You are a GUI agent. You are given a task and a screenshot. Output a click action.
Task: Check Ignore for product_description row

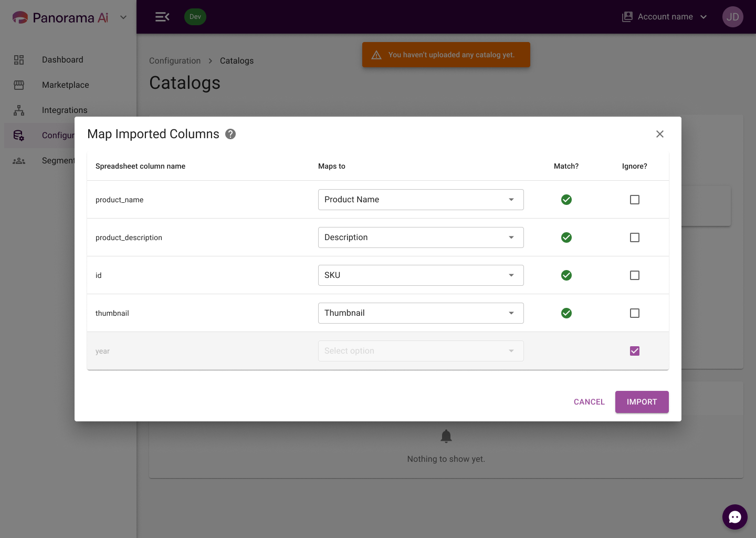(635, 237)
